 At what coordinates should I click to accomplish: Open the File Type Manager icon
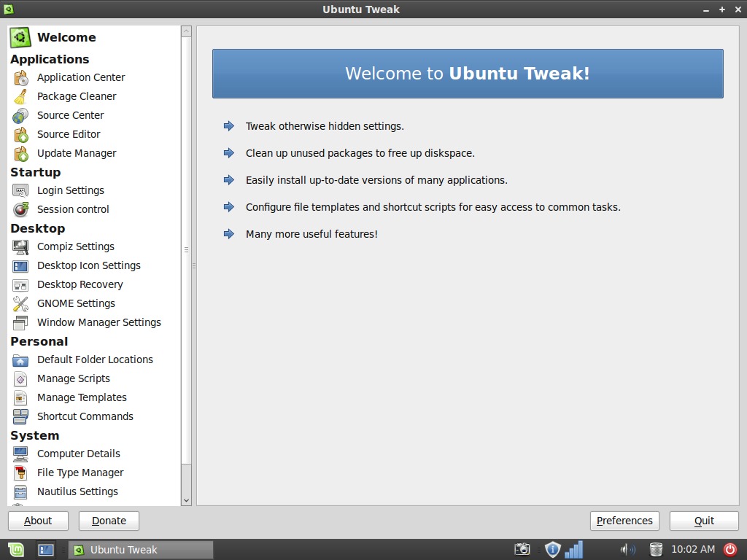pyautogui.click(x=20, y=472)
